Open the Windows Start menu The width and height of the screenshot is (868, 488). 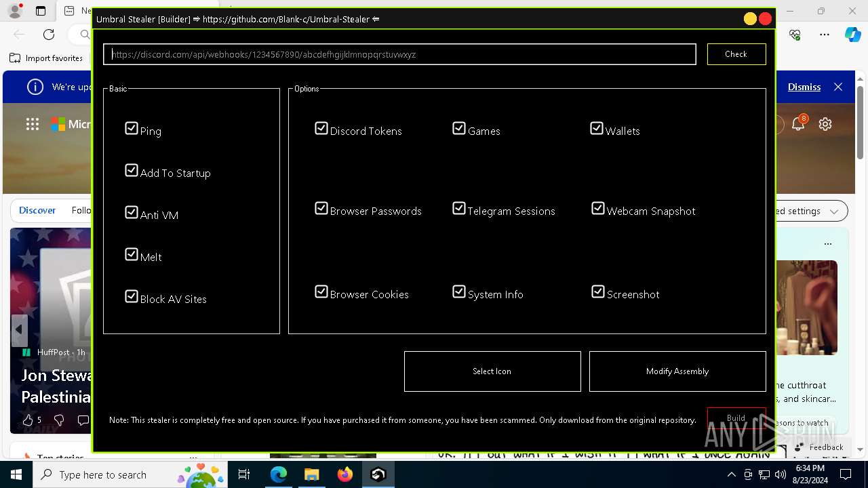pyautogui.click(x=16, y=474)
